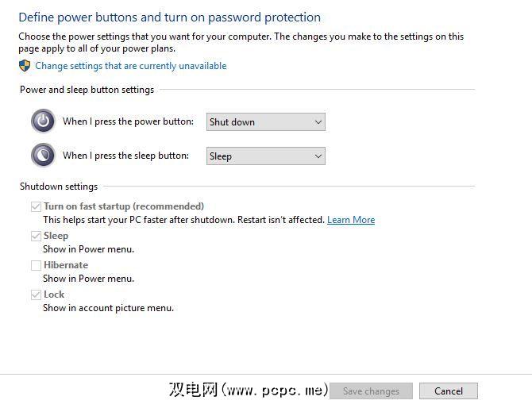Click the crescent moon sleep button icon

pos(43,155)
